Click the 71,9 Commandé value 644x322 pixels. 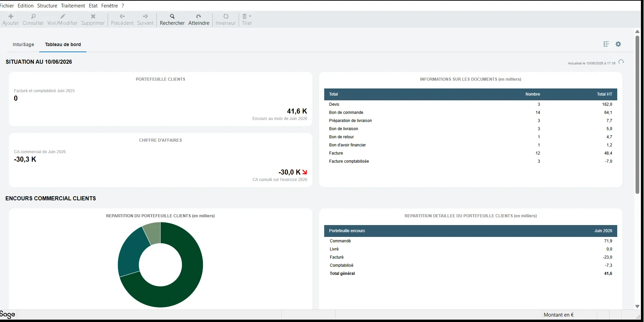(608, 241)
